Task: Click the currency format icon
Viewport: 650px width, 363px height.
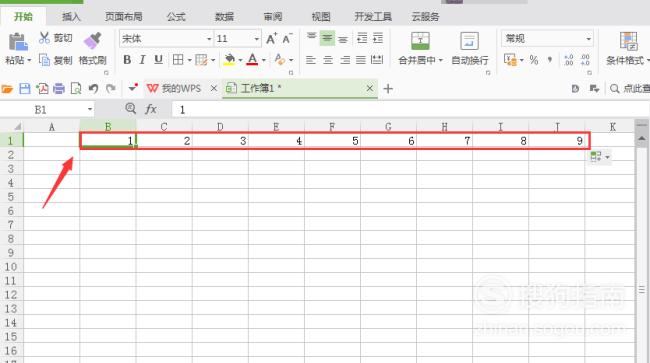Action: [x=510, y=60]
